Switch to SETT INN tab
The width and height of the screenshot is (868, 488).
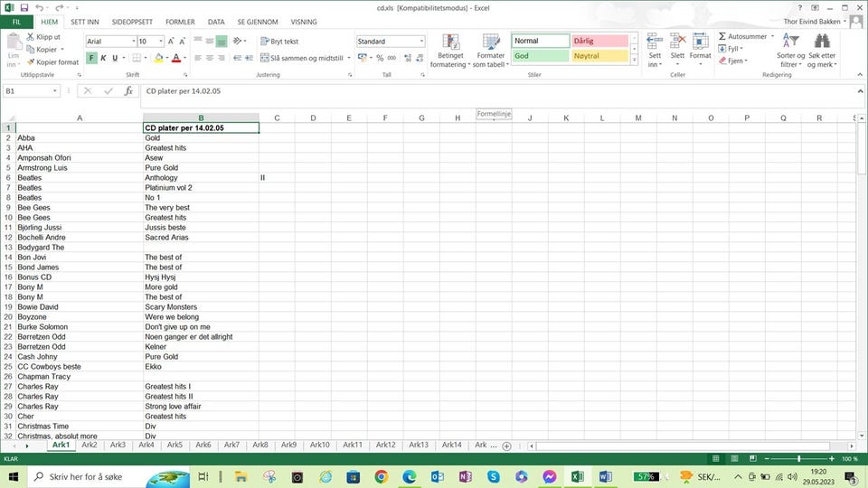[x=85, y=22]
